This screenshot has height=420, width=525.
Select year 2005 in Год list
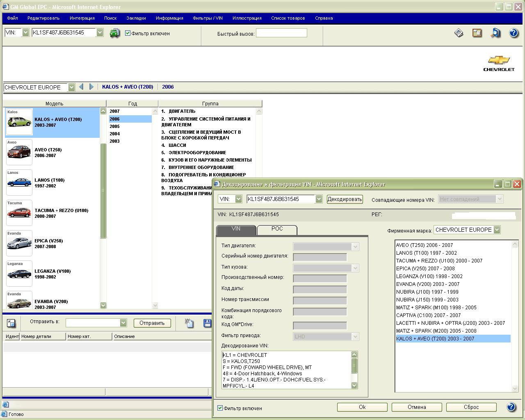[130, 126]
